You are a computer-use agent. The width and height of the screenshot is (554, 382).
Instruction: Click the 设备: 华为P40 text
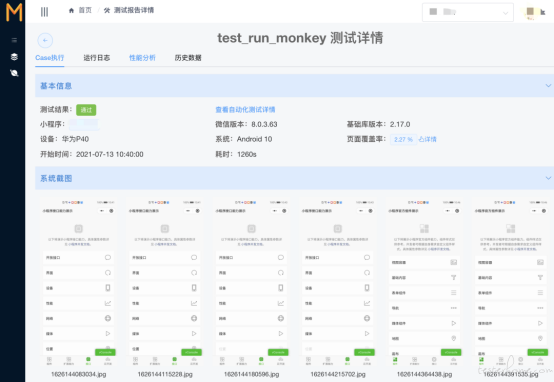coord(64,139)
